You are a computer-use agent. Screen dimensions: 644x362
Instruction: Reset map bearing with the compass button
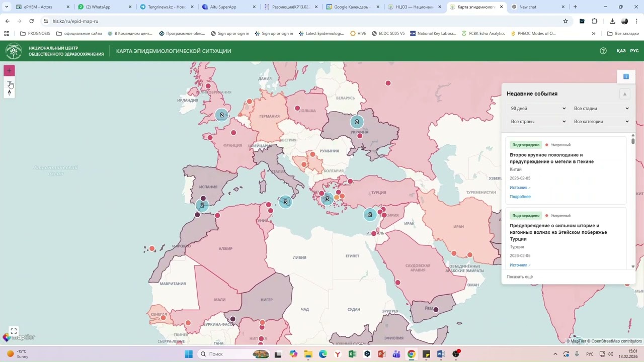coord(9,93)
